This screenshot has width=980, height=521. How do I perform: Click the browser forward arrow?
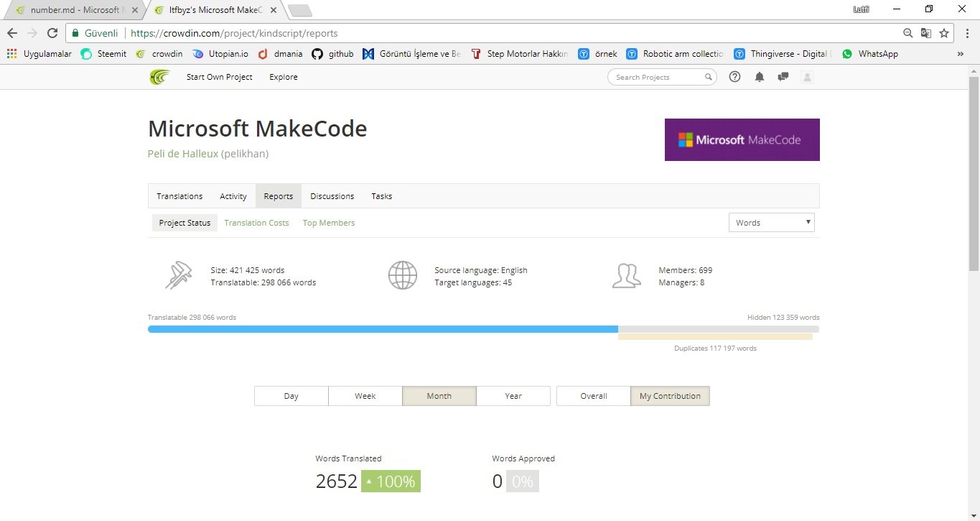32,33
